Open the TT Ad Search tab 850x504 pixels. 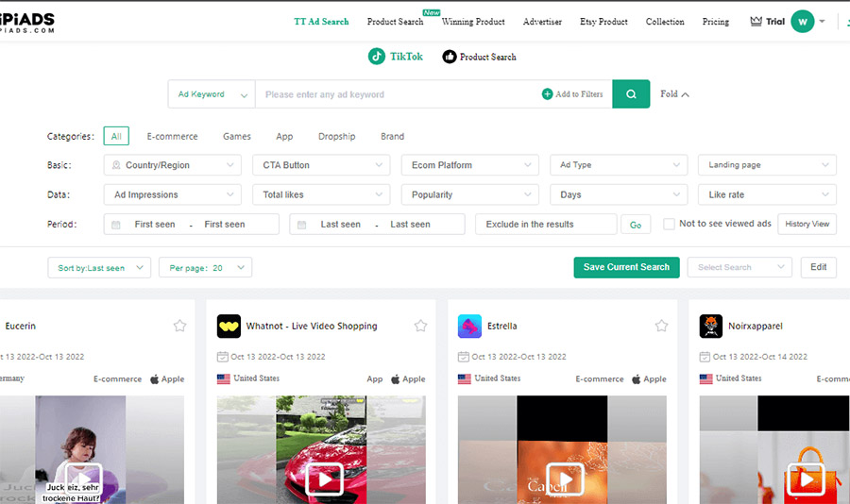tap(321, 22)
